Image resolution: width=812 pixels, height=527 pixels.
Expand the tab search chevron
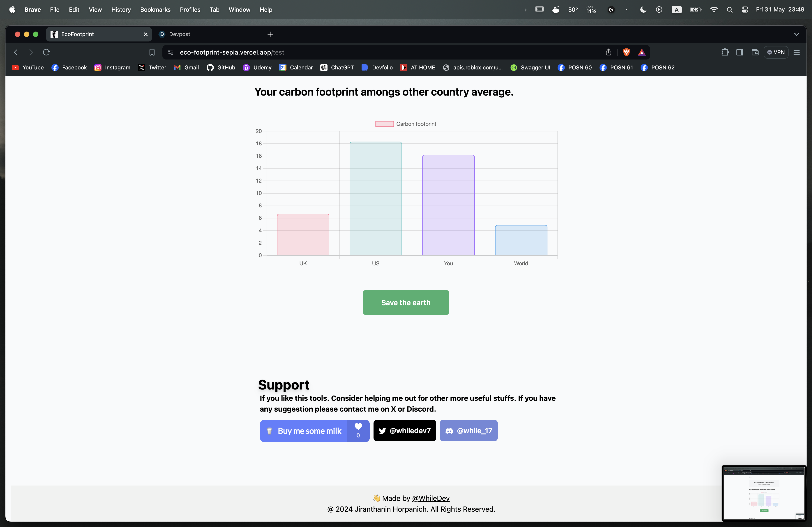pyautogui.click(x=796, y=34)
